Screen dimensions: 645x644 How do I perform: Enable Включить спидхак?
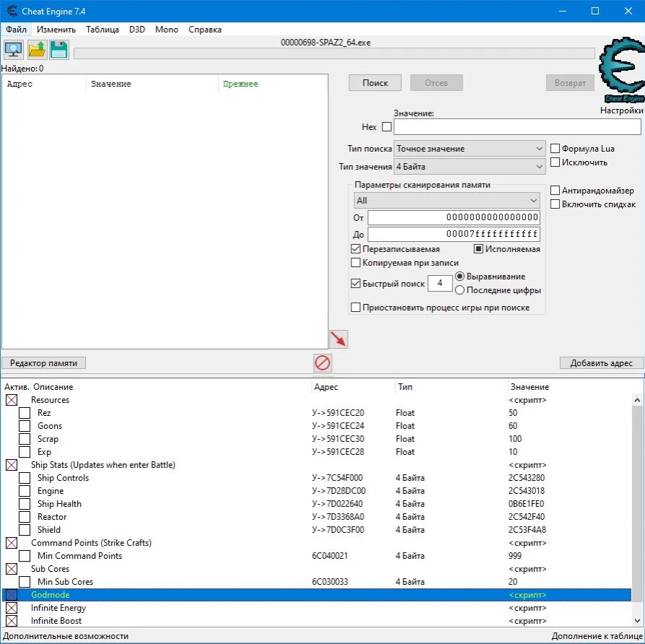click(x=555, y=204)
